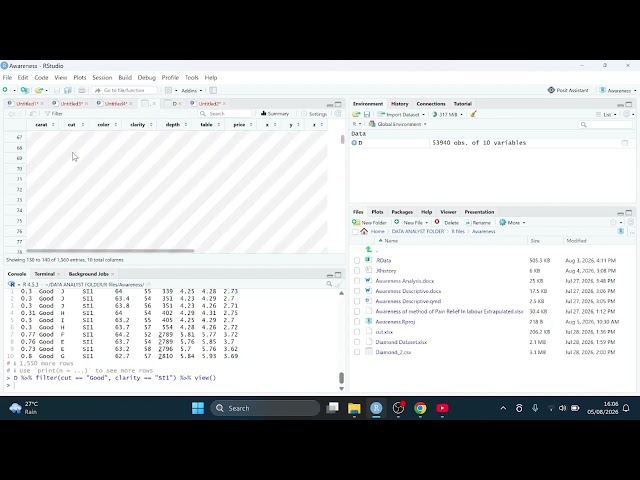Tick the checkbox for Awareness Descriptive.qmd
The height and width of the screenshot is (480, 640).
click(357, 301)
